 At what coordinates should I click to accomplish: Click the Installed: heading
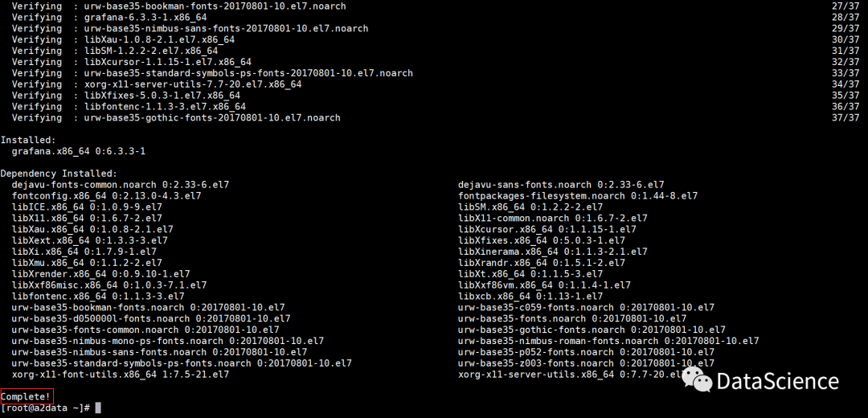click(x=28, y=140)
